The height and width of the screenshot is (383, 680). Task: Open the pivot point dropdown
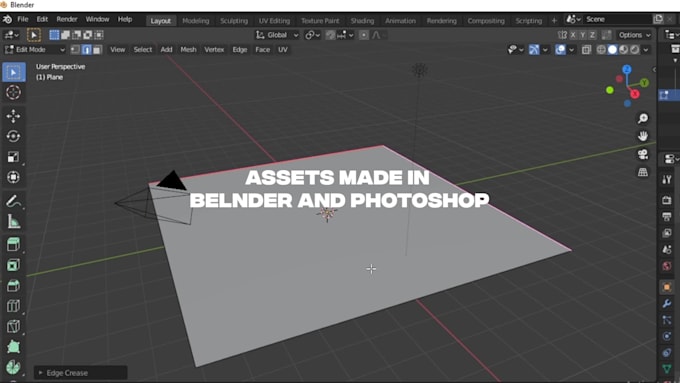(x=313, y=35)
